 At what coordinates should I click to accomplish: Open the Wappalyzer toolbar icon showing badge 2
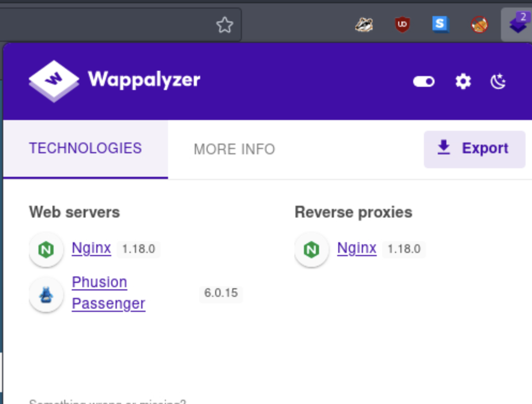click(516, 24)
